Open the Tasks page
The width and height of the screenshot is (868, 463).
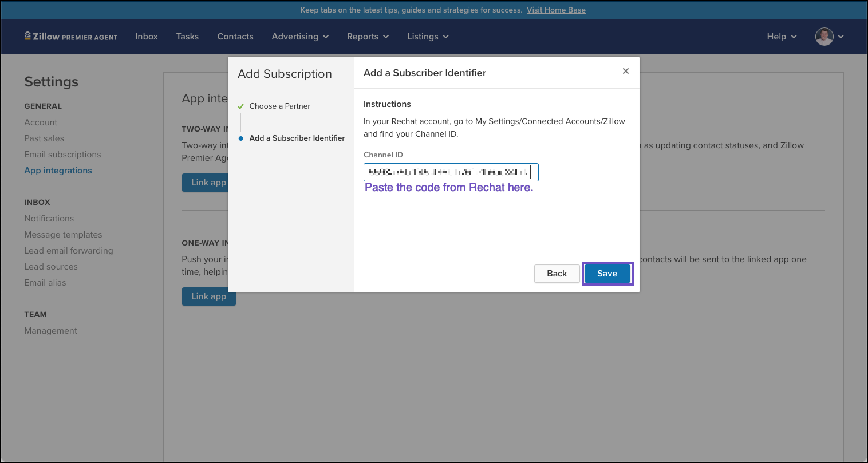(x=187, y=37)
